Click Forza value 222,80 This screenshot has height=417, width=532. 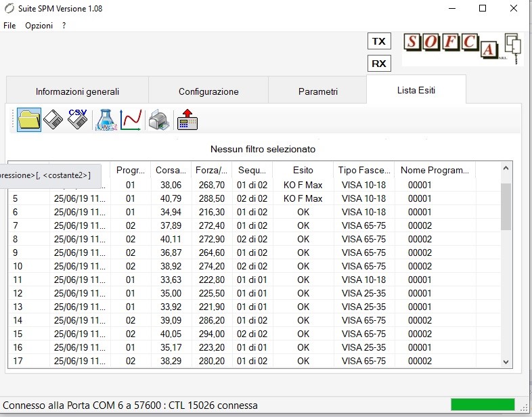tap(212, 280)
